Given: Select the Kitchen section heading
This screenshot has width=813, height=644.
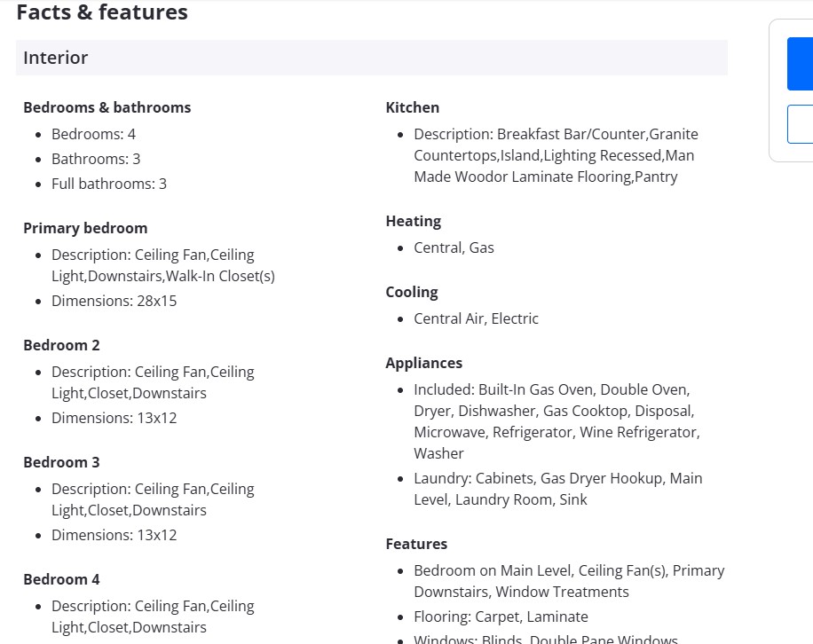Looking at the screenshot, I should (413, 107).
